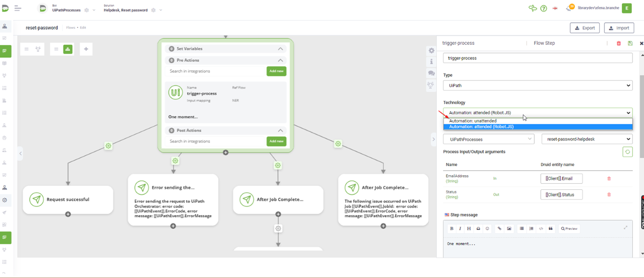The image size is (644, 278).
Task: Expand the left sidebar arrow handle
Action: (x=20, y=153)
